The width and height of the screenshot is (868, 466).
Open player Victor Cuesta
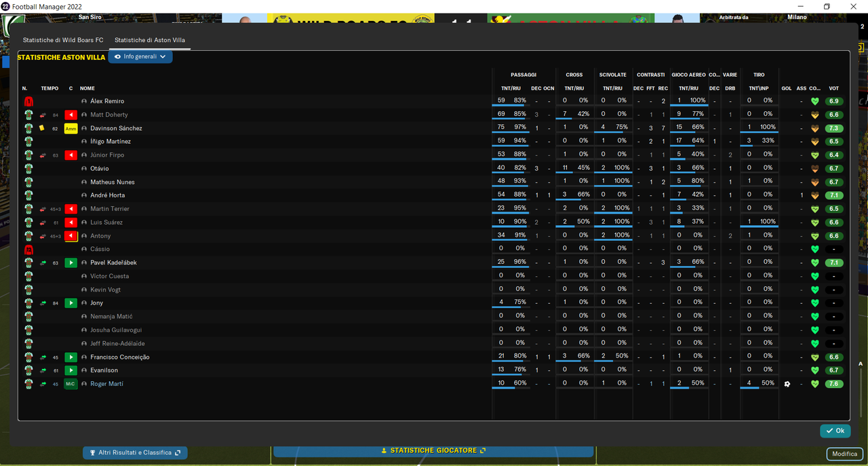[109, 276]
